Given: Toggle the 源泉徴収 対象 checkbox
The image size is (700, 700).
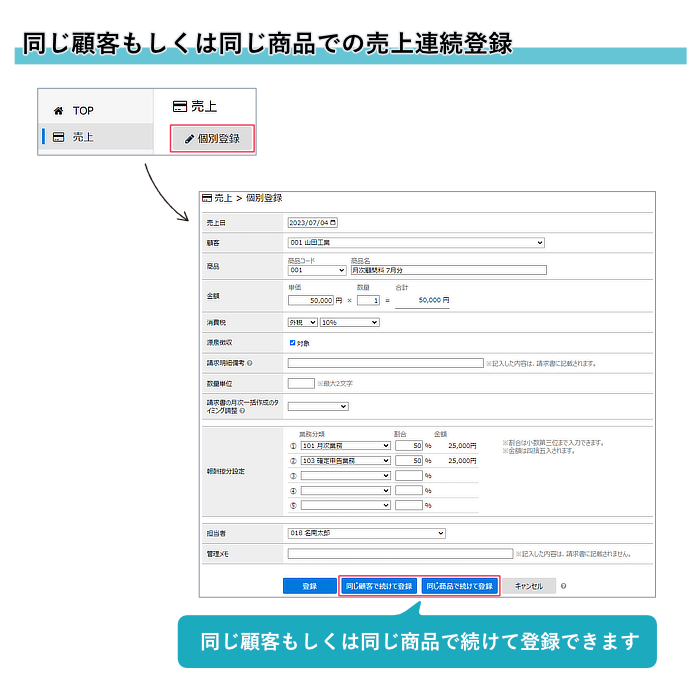Looking at the screenshot, I should 292,342.
